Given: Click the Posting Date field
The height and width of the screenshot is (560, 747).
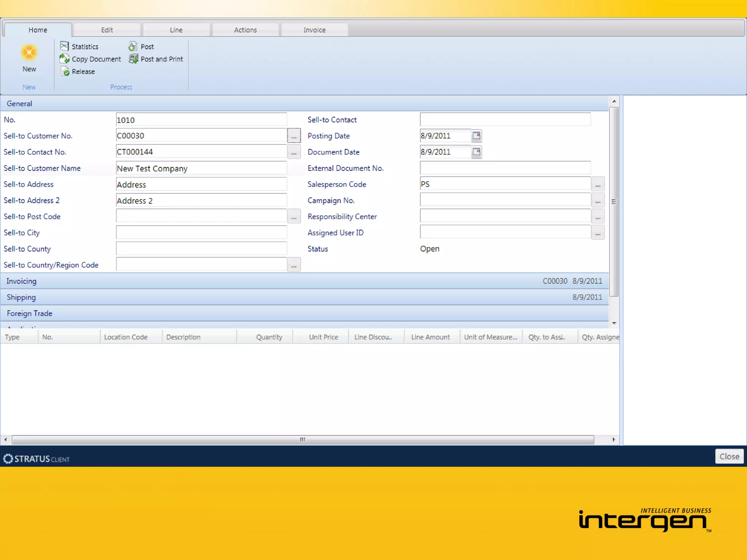Looking at the screenshot, I should [x=445, y=136].
